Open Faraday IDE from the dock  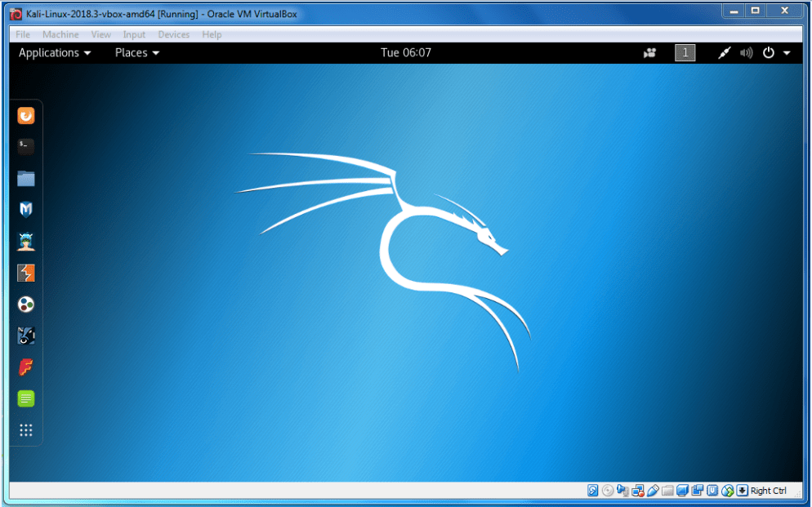tap(26, 367)
